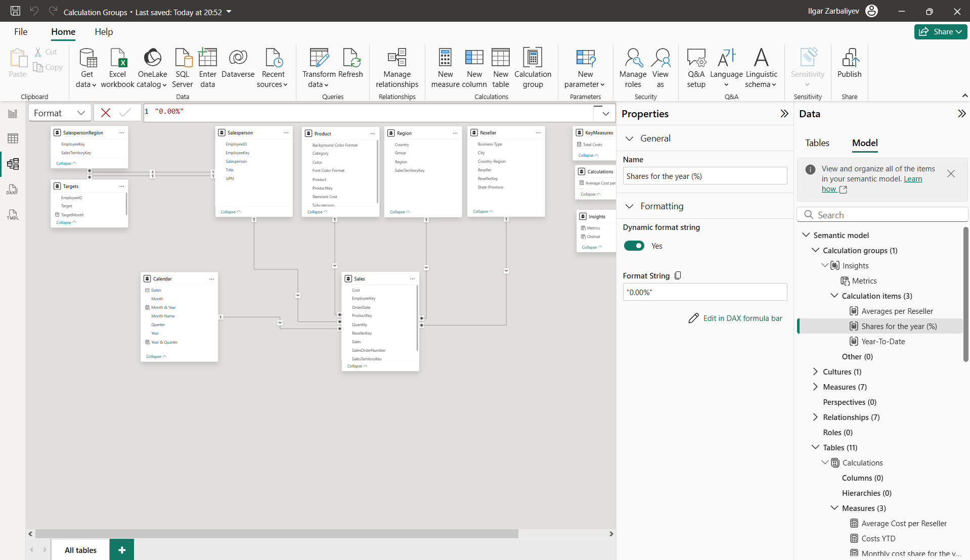Click the Name field in Properties
970x560 pixels.
coord(705,176)
